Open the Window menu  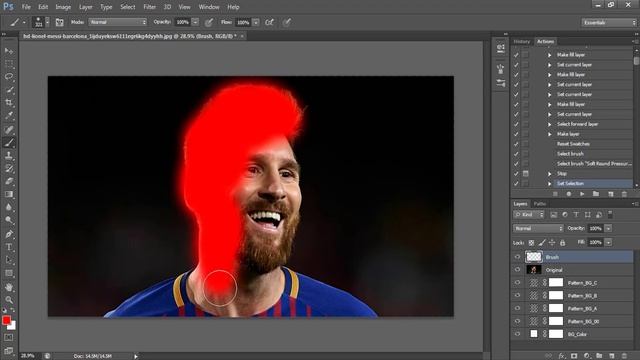coord(209,7)
